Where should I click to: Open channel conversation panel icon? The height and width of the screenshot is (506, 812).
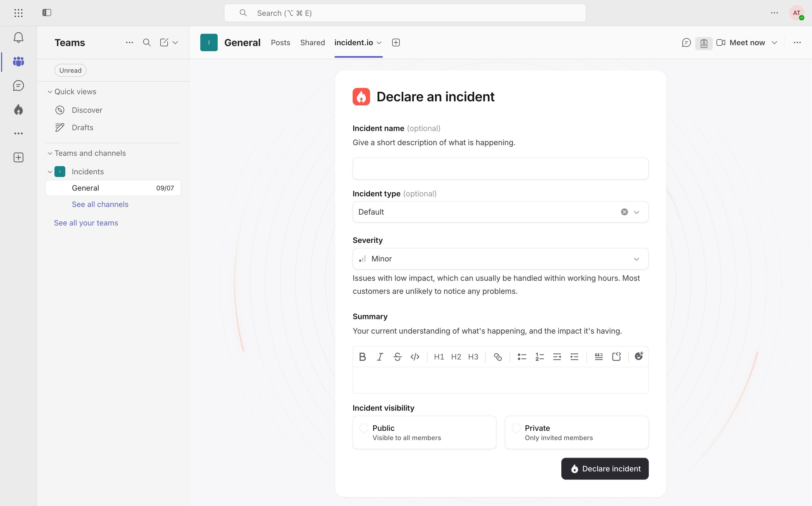(x=686, y=43)
